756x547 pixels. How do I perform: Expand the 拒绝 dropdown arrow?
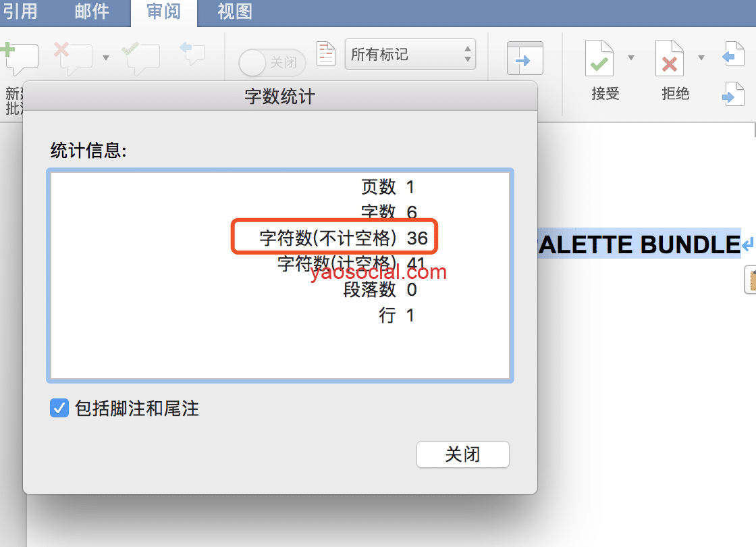pos(701,58)
